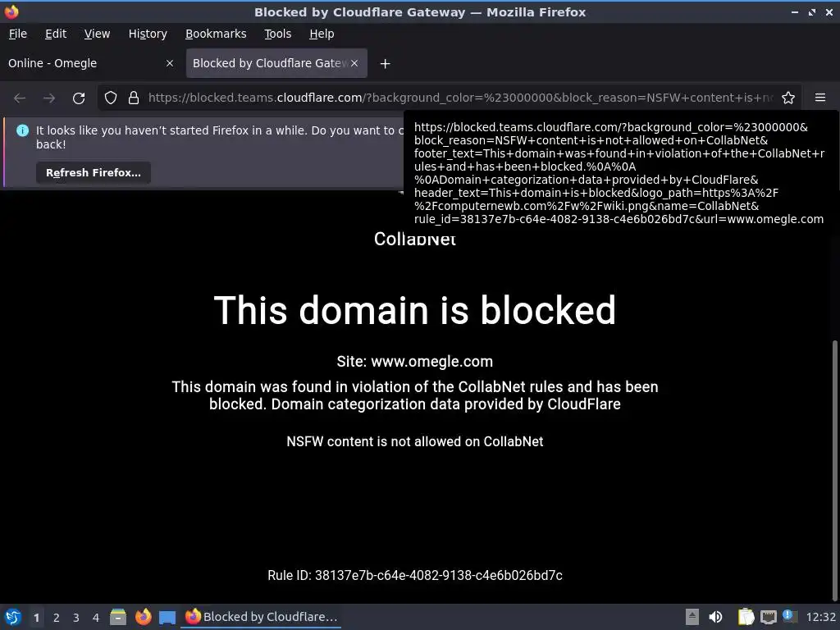Minimize the Firefox window
The image size is (840, 630).
pos(795,12)
